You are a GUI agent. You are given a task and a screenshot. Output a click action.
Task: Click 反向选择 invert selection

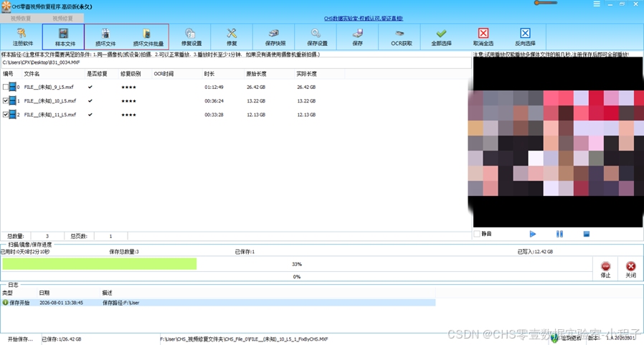525,37
